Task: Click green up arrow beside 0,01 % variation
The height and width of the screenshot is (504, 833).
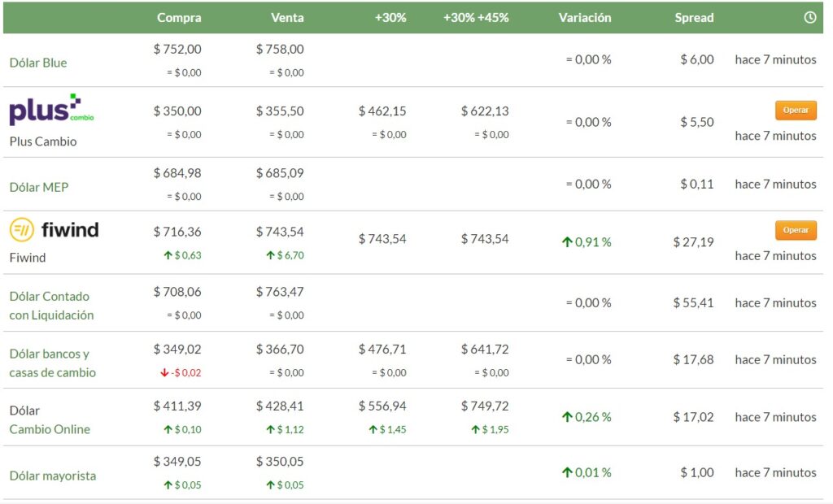Action: tap(567, 472)
